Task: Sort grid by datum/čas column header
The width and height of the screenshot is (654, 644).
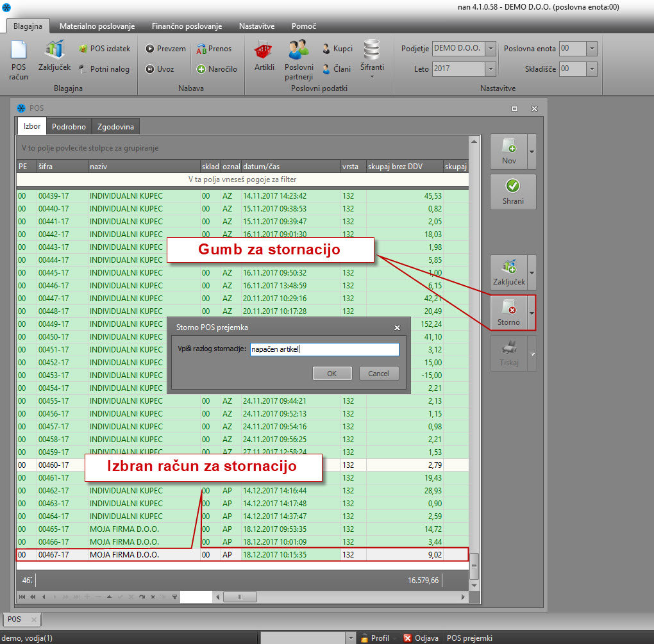Action: [x=290, y=167]
